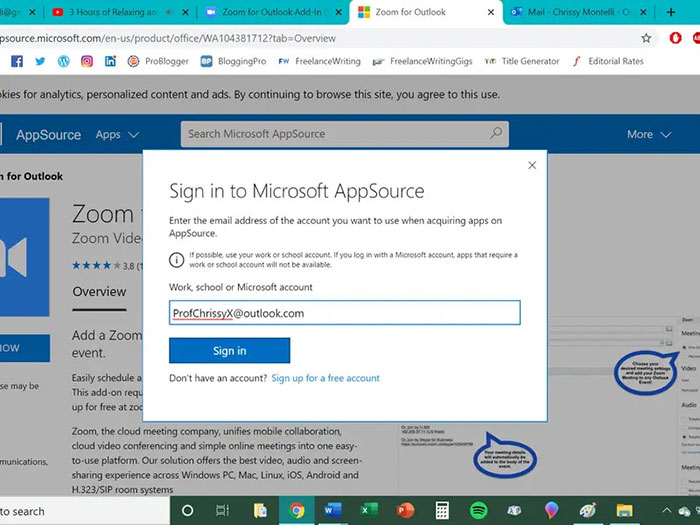Viewport: 700px width, 525px height.
Task: Open classic Paint from taskbar
Action: coord(588,510)
